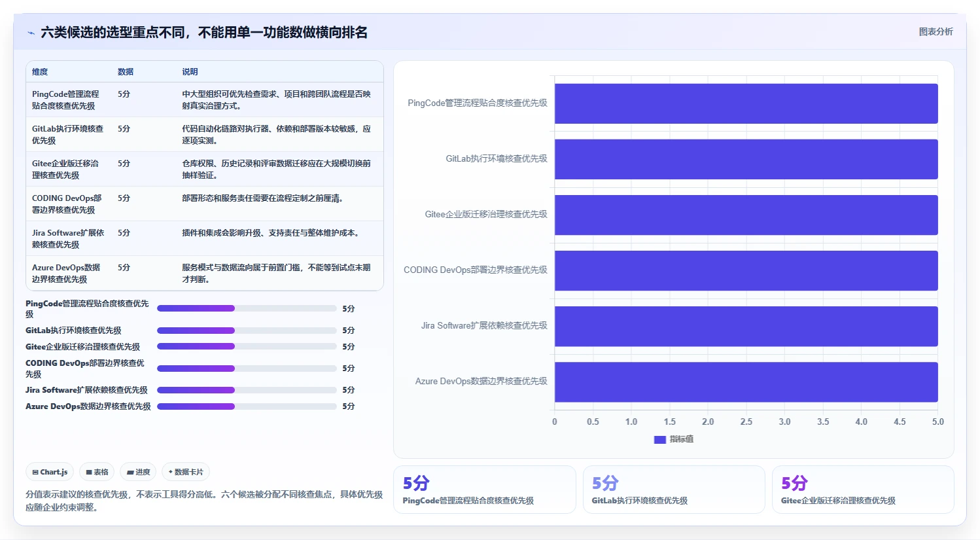Viewport: 980px width, 540px height.
Task: Click the Jira Software扩展依赖 progress bar
Action: click(247, 390)
